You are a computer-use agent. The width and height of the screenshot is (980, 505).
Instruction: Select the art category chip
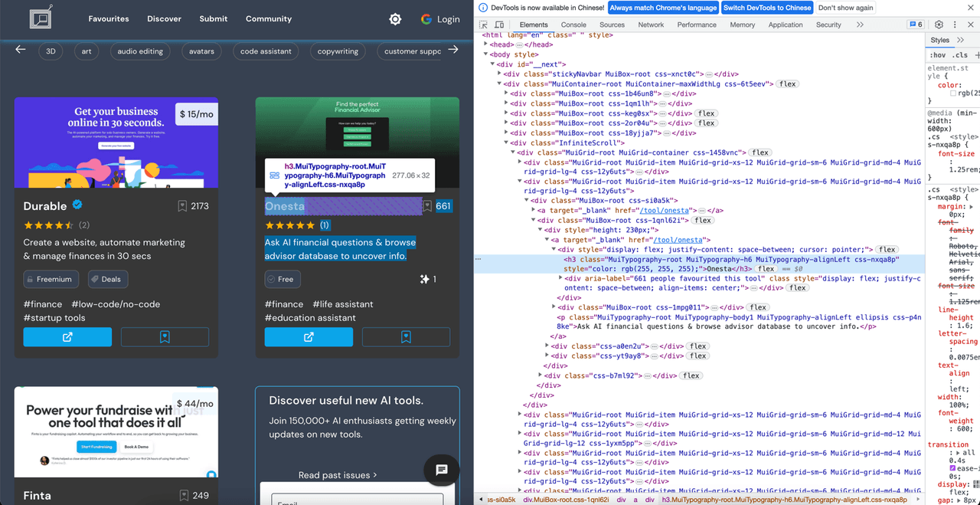(x=87, y=51)
